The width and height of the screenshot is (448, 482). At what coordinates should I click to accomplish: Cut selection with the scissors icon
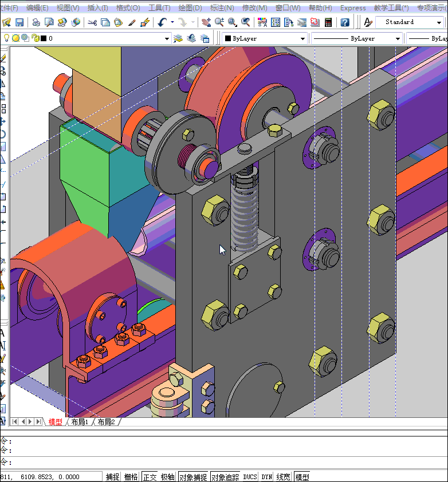(x=92, y=22)
